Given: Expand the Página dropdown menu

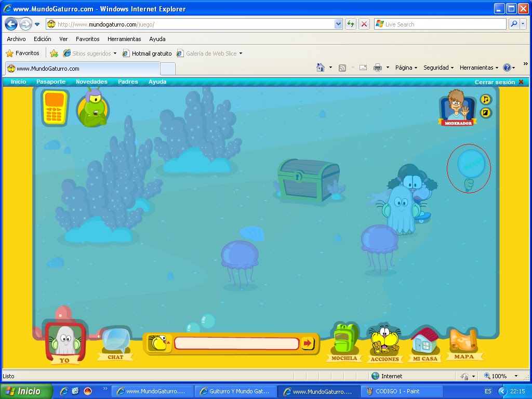Looking at the screenshot, I should 406,68.
